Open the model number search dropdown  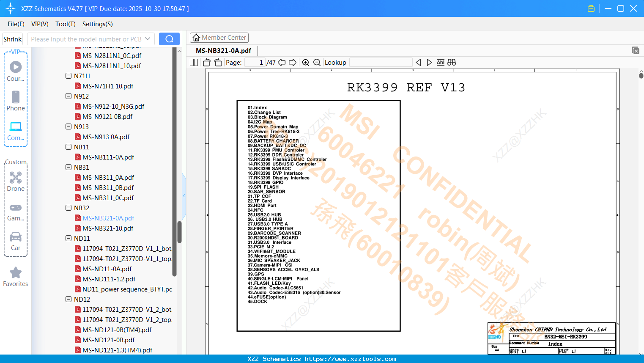148,38
